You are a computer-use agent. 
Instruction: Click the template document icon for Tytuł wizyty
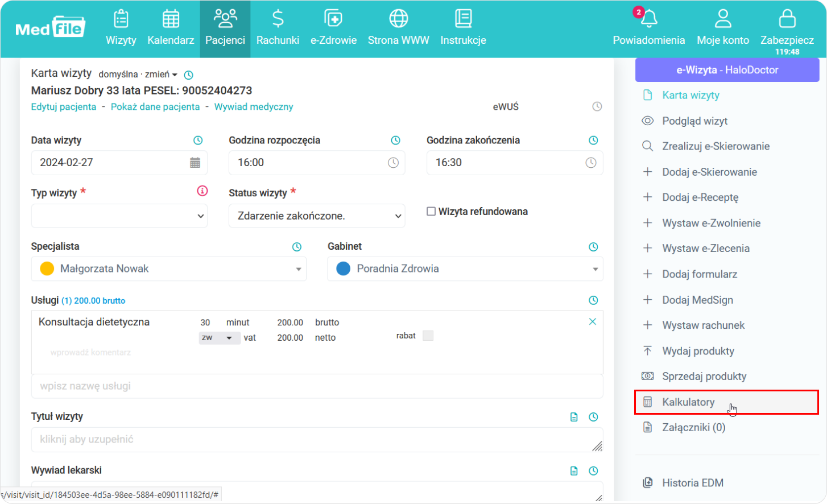pos(574,417)
